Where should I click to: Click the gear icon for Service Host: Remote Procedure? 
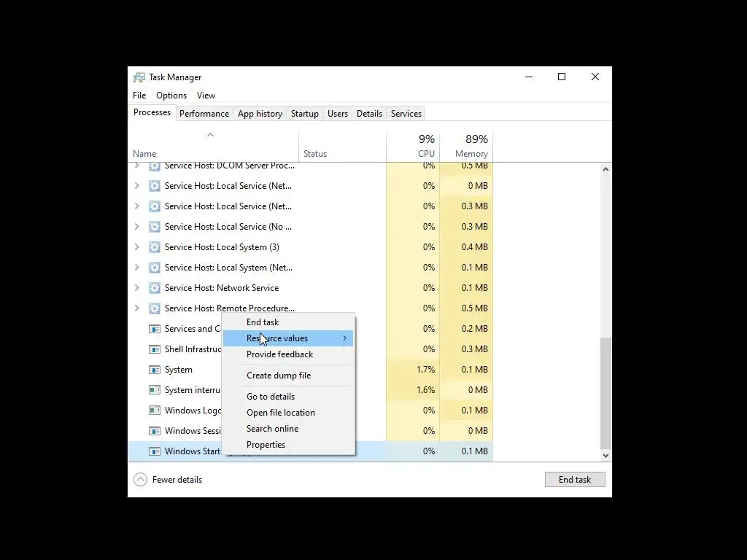click(x=155, y=308)
